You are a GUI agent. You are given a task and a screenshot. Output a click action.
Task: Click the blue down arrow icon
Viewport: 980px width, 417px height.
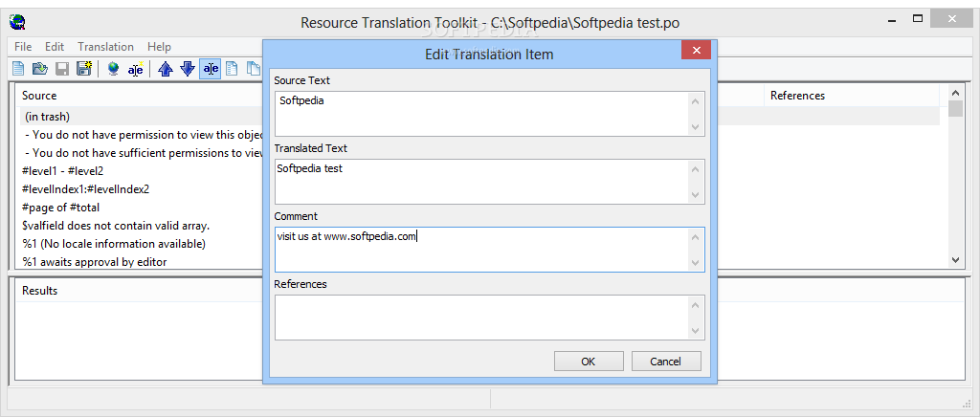click(188, 69)
